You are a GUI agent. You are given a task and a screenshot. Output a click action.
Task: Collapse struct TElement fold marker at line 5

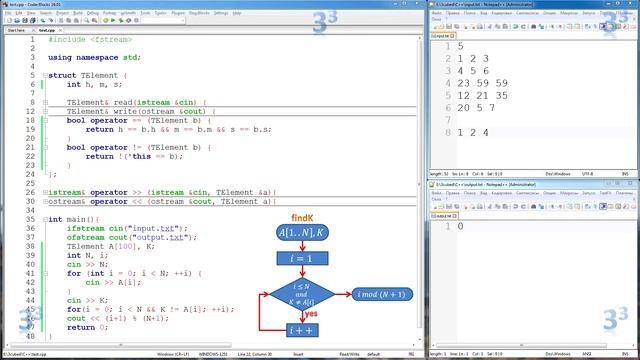pyautogui.click(x=45, y=76)
